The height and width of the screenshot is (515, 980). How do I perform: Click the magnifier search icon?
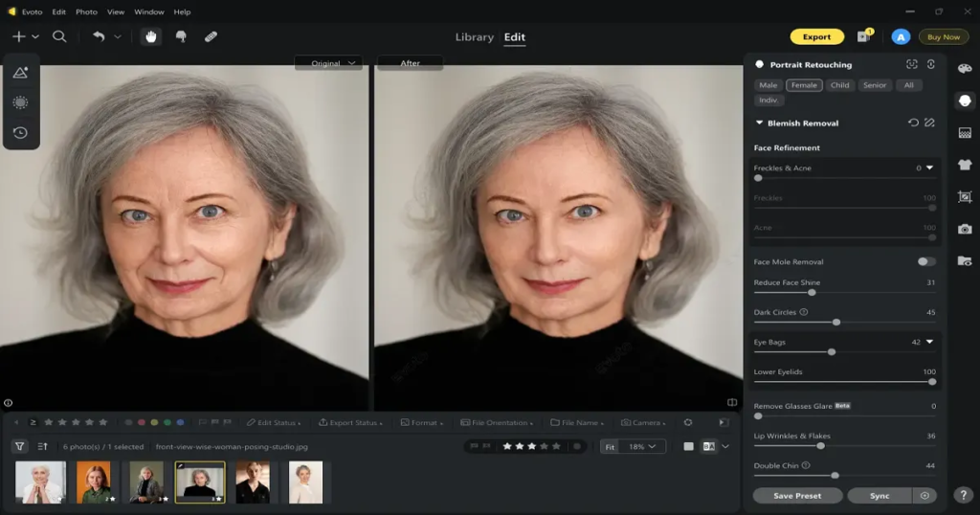coord(59,36)
